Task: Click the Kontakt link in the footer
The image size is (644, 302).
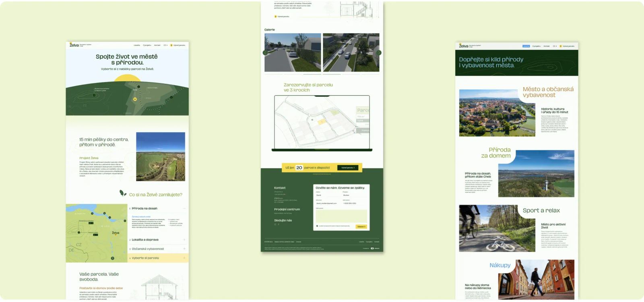Action: 377,242
